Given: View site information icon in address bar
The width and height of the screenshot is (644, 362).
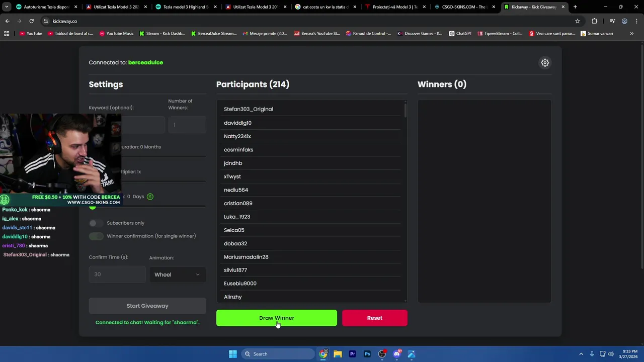Looking at the screenshot, I should point(46,21).
